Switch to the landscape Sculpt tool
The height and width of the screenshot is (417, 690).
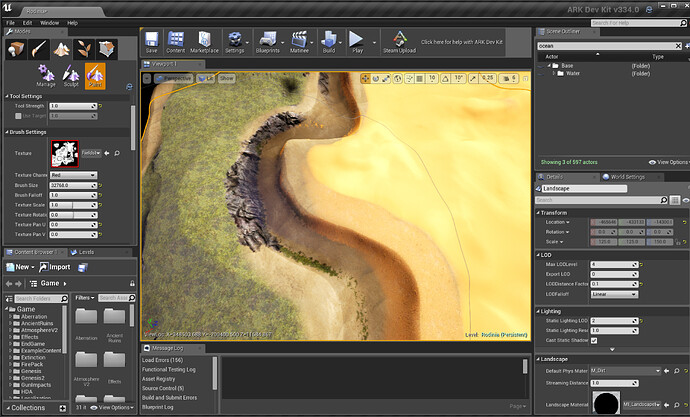click(70, 76)
